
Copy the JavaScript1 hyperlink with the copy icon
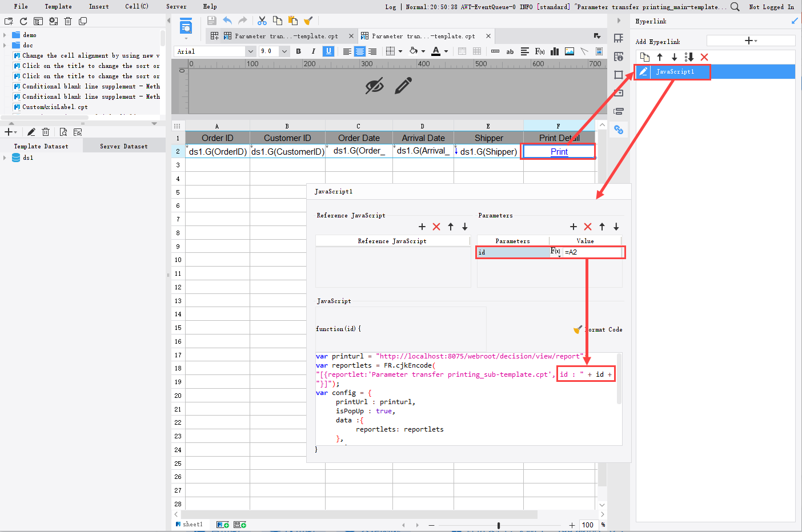tap(645, 57)
